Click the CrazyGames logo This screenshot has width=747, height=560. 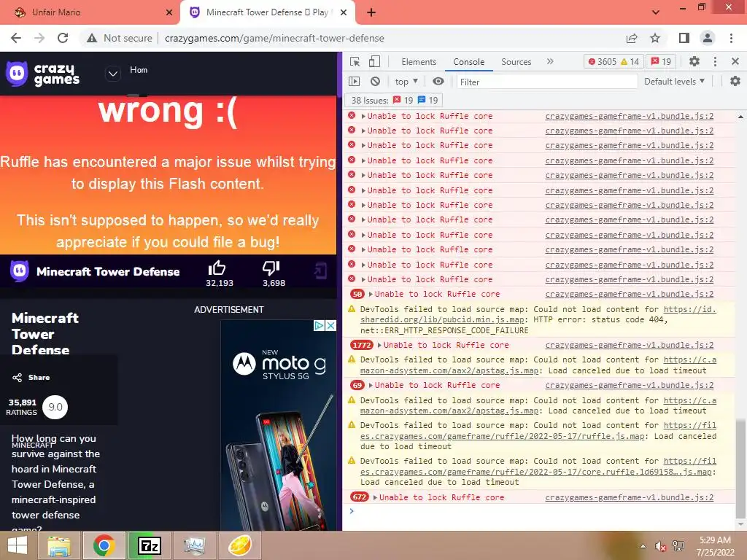pos(43,74)
